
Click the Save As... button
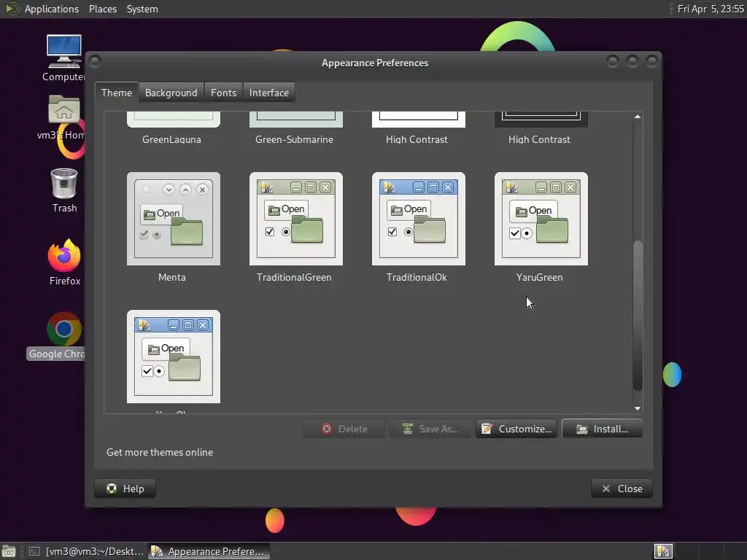point(430,429)
